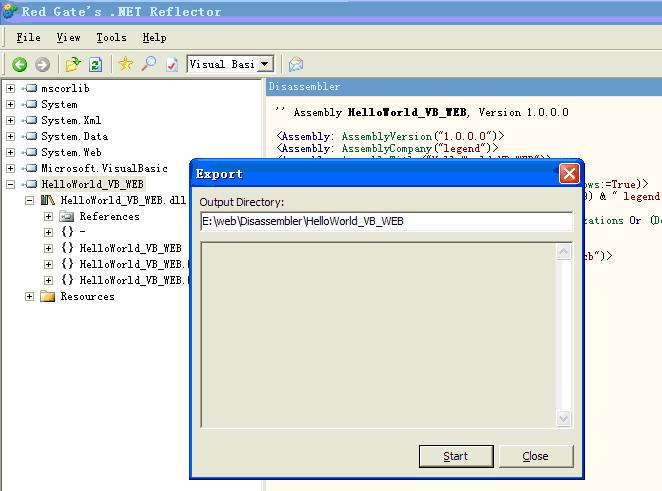Expand the Microsoft.VisualBasic node
Viewport: 662px width, 491px height.
(x=11, y=168)
